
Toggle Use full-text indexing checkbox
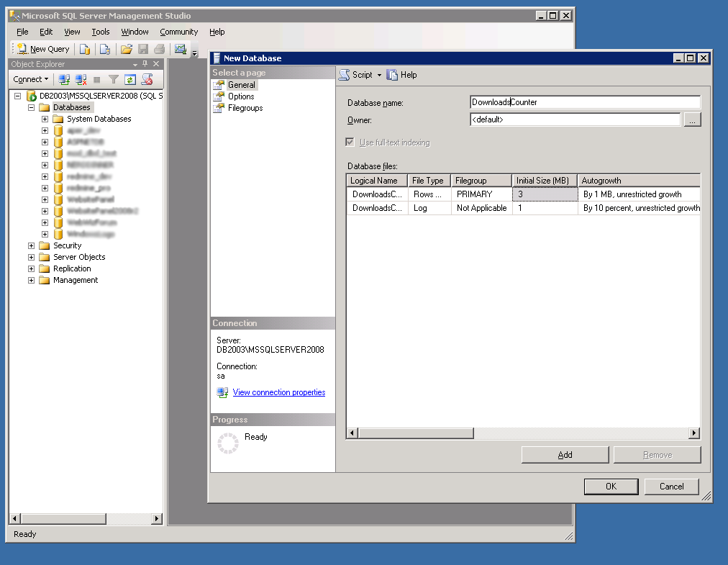coord(350,143)
